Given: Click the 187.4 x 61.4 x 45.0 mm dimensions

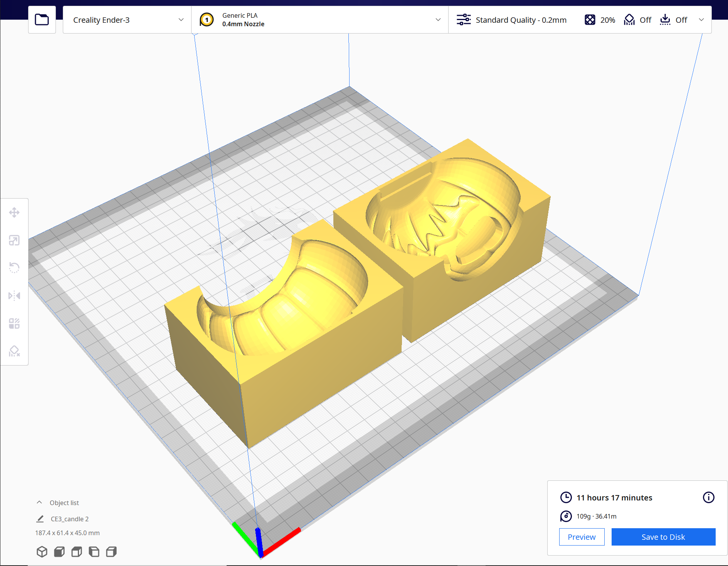Looking at the screenshot, I should tap(67, 533).
